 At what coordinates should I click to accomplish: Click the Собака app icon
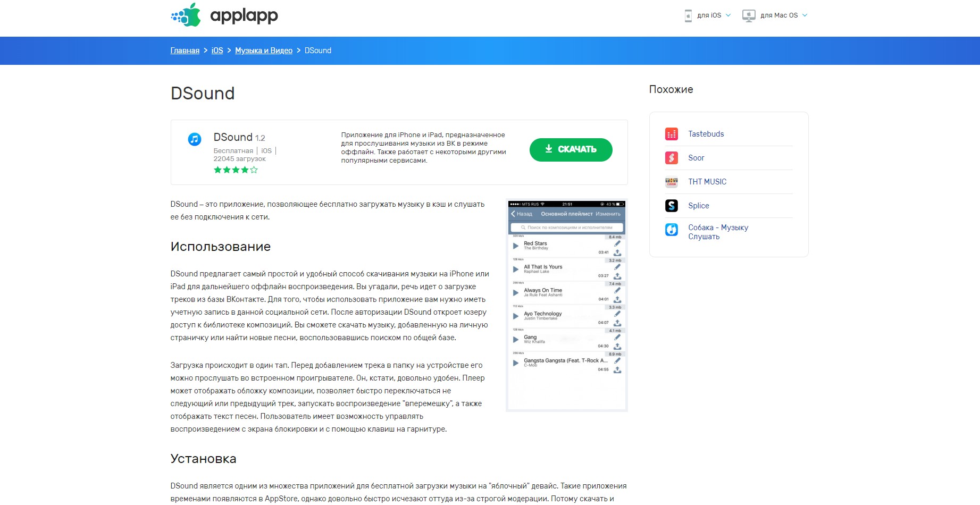(x=672, y=230)
